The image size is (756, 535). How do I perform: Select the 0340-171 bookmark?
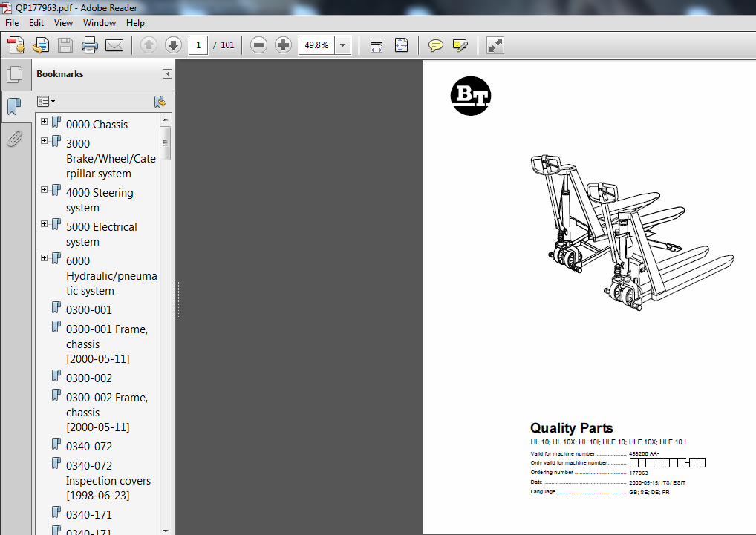[x=88, y=515]
